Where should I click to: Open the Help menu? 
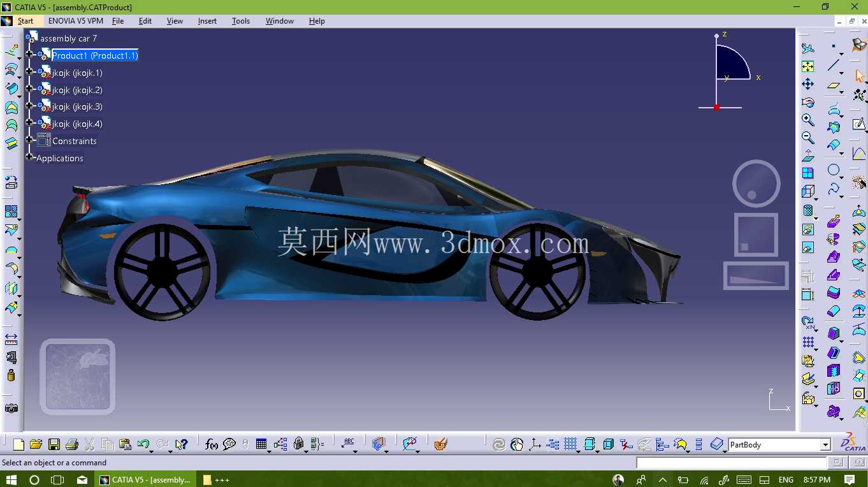(x=317, y=21)
